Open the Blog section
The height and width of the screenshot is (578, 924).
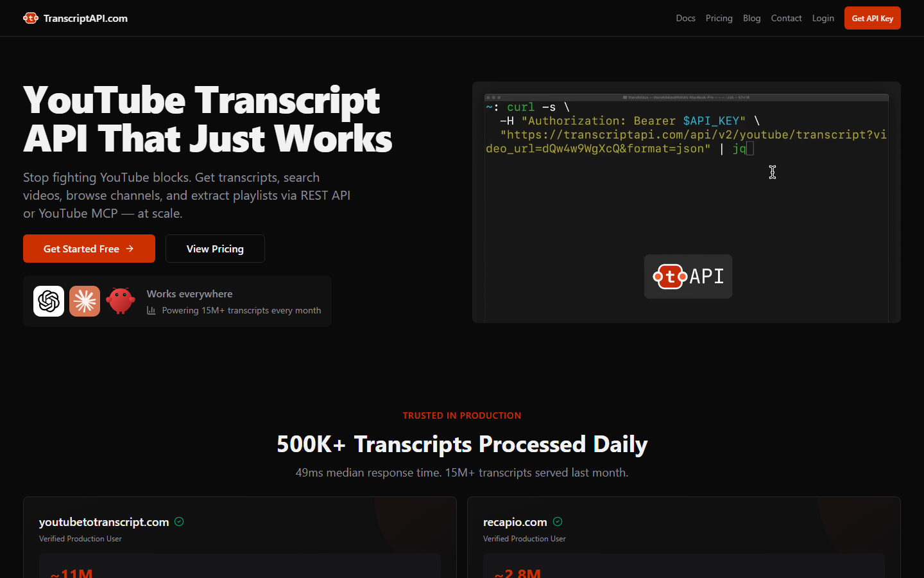click(x=751, y=18)
